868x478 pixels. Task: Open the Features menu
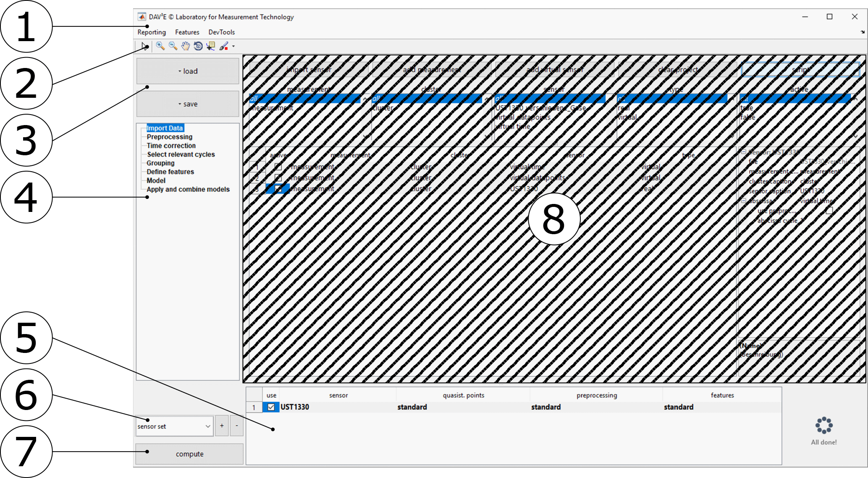coord(187,32)
